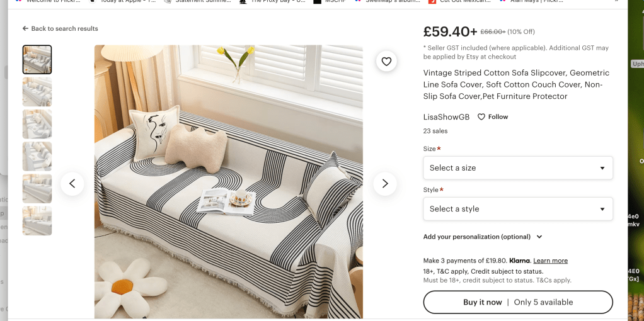Visit the LisaShowGB shop link
Viewport: 644px width, 321px height.
click(x=446, y=116)
